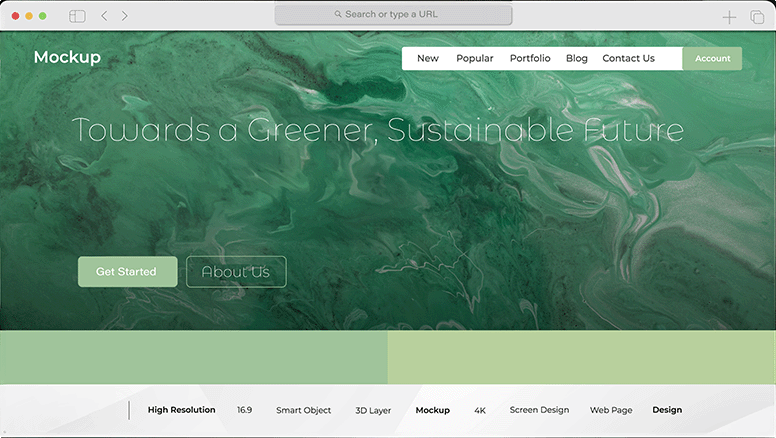Click the Get Started button
776x438 pixels.
(x=128, y=272)
